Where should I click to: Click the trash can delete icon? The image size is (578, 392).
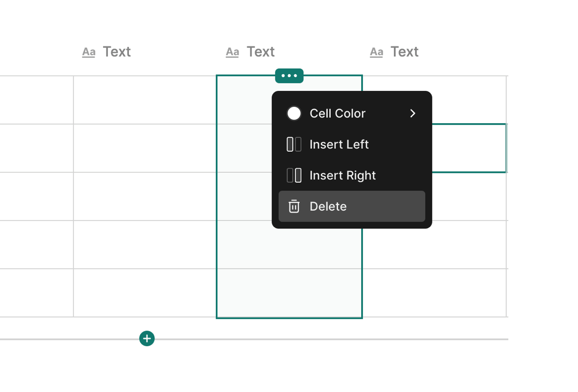point(294,206)
